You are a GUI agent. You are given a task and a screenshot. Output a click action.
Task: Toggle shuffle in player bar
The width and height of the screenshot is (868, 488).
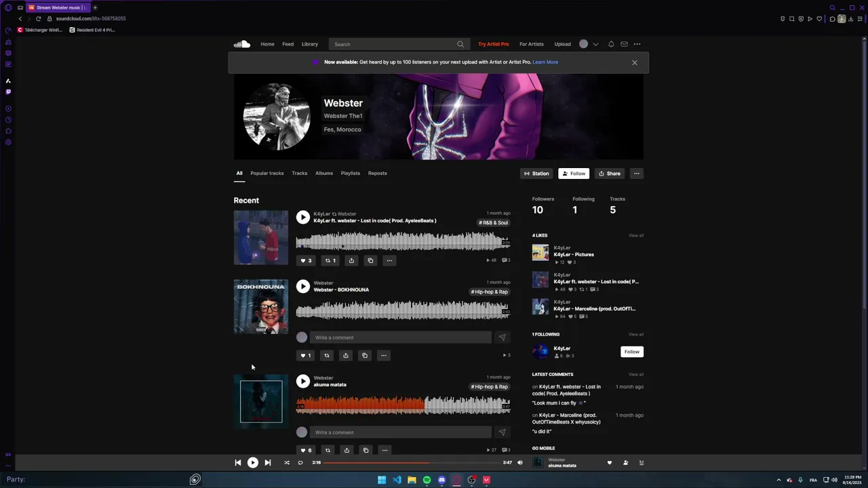click(286, 463)
